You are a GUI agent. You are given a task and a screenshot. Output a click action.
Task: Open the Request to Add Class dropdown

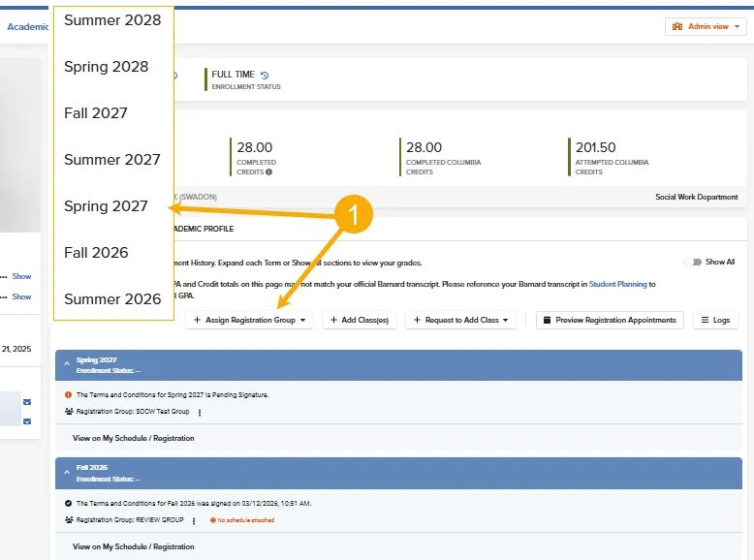pyautogui.click(x=460, y=320)
